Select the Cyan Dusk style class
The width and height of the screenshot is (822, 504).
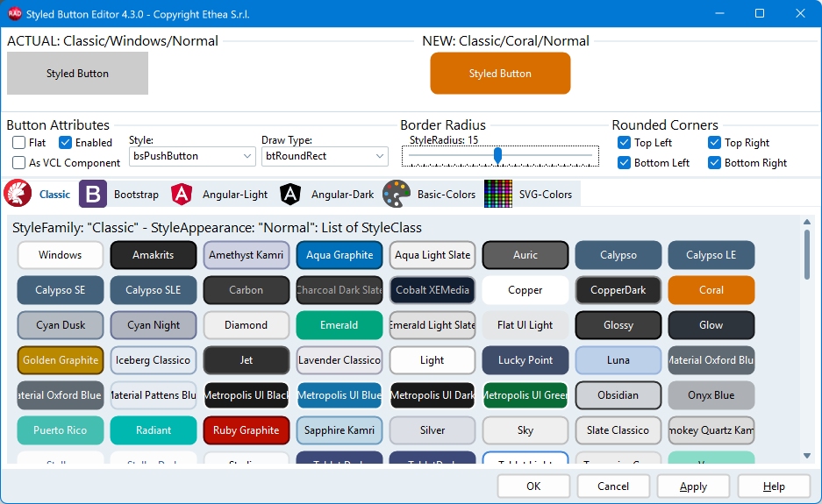[61, 325]
